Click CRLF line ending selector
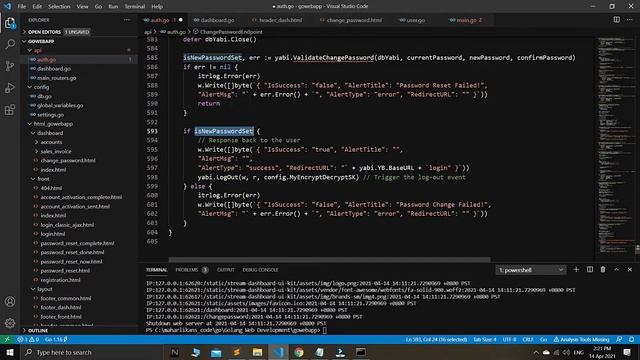 pos(528,339)
